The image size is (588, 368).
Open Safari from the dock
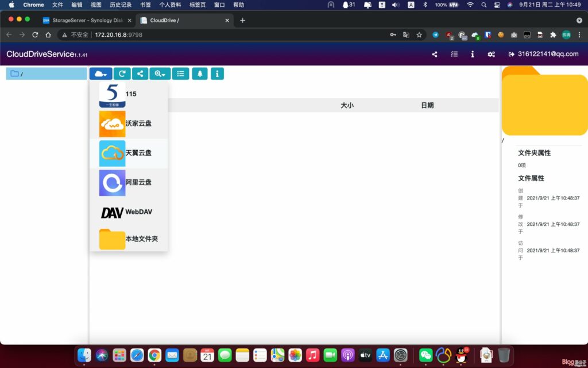pos(137,355)
